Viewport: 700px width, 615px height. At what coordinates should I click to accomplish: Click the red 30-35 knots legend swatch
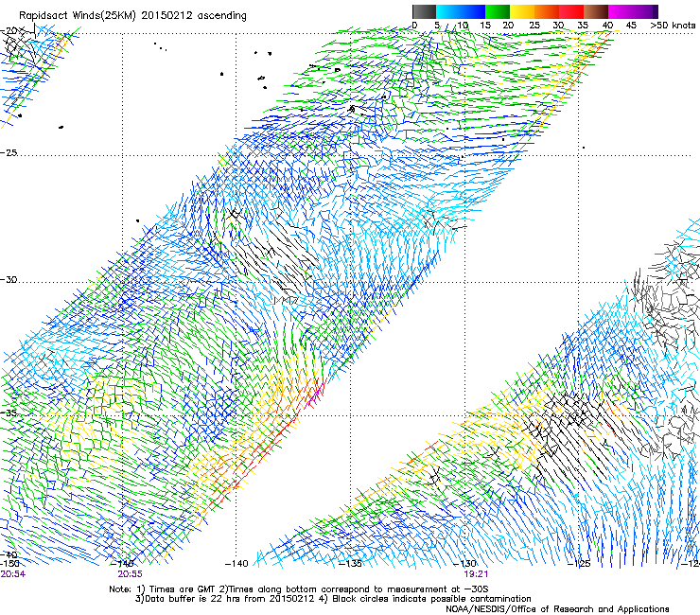571,11
